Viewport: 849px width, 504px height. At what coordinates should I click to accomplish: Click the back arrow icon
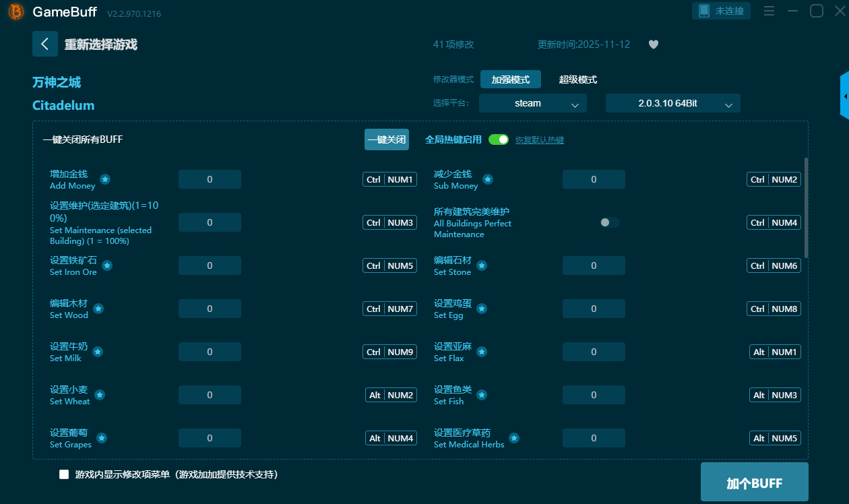point(44,44)
